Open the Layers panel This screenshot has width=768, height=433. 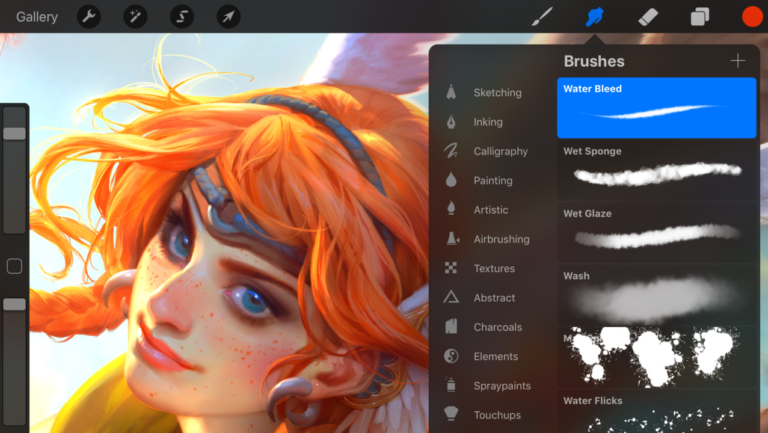(x=700, y=16)
